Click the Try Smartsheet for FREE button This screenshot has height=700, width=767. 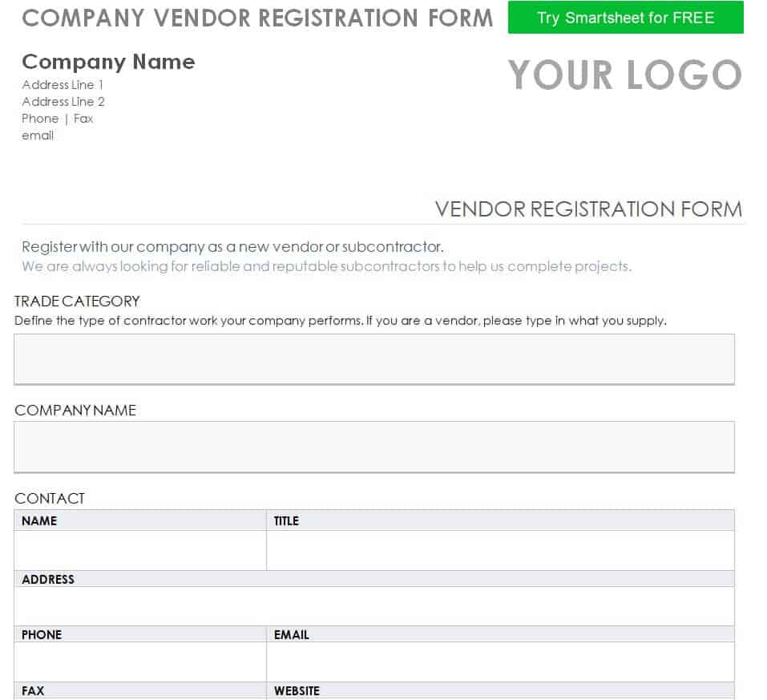pyautogui.click(x=625, y=18)
